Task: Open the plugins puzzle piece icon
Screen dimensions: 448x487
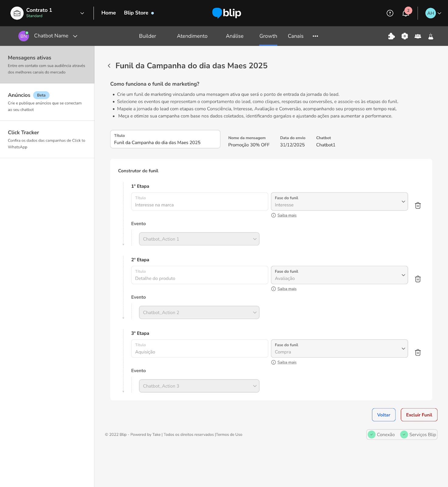Action: [391, 36]
